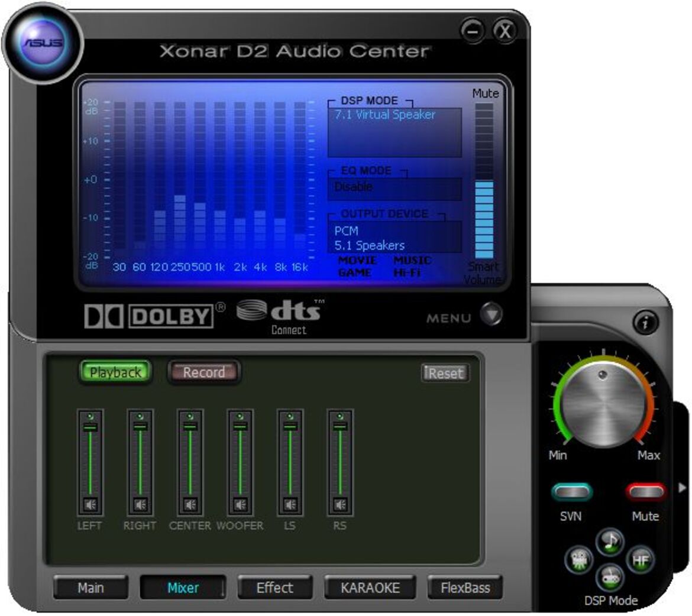
Task: Click the LEFT channel volume slider
Action: point(90,459)
